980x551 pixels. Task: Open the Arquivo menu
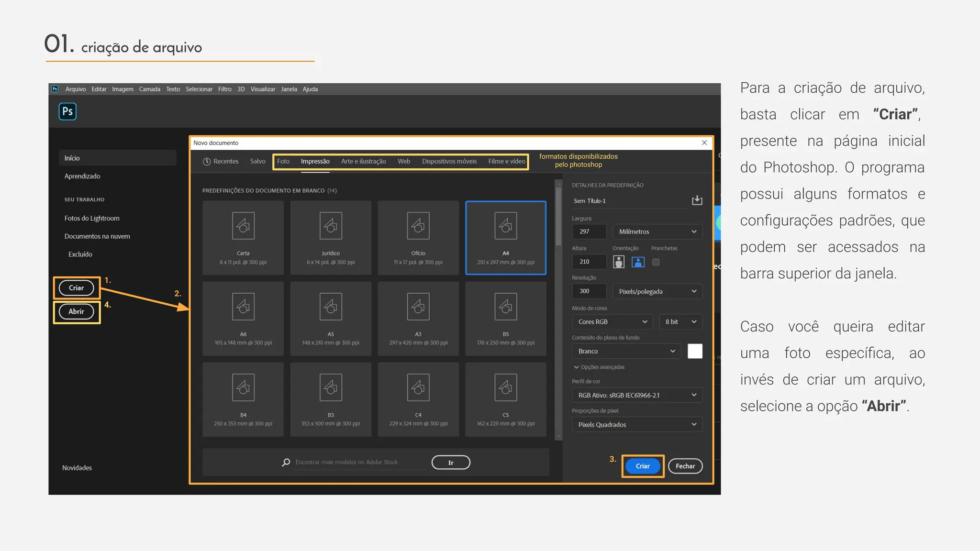pyautogui.click(x=76, y=89)
